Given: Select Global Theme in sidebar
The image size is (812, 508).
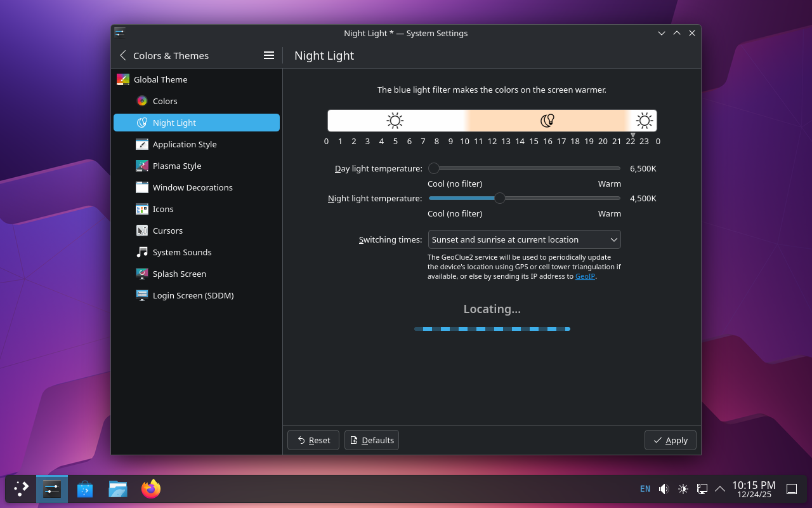Looking at the screenshot, I should point(160,79).
